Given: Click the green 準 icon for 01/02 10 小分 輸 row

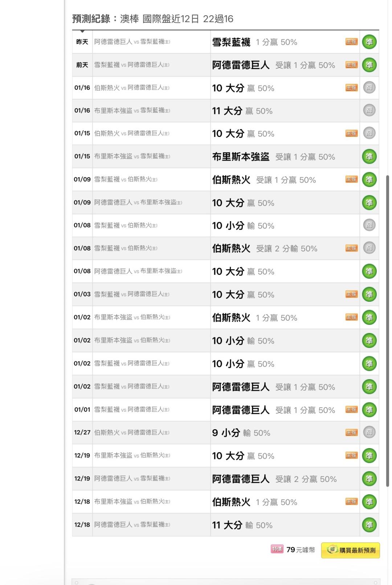Looking at the screenshot, I should pos(369,341).
